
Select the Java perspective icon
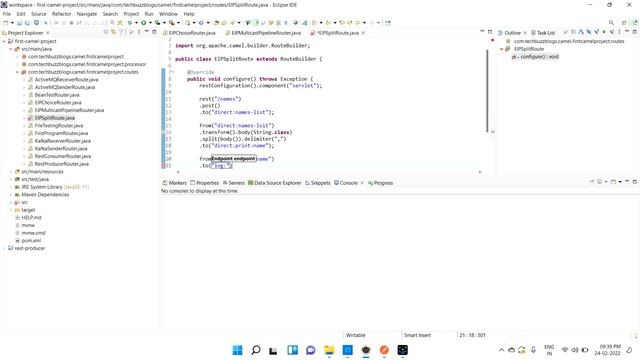pyautogui.click(x=634, y=23)
